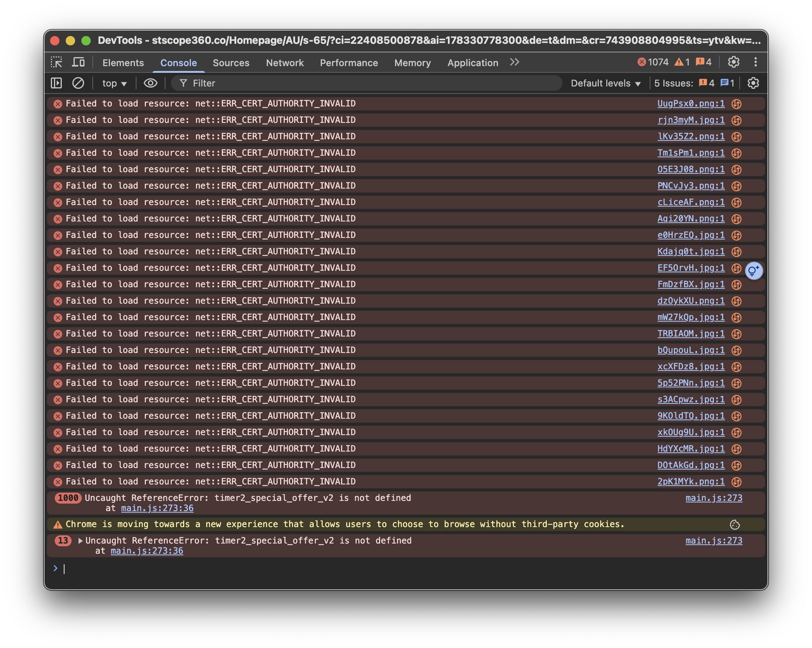812x648 pixels.
Task: Click the live expression eye icon
Action: coord(150,83)
